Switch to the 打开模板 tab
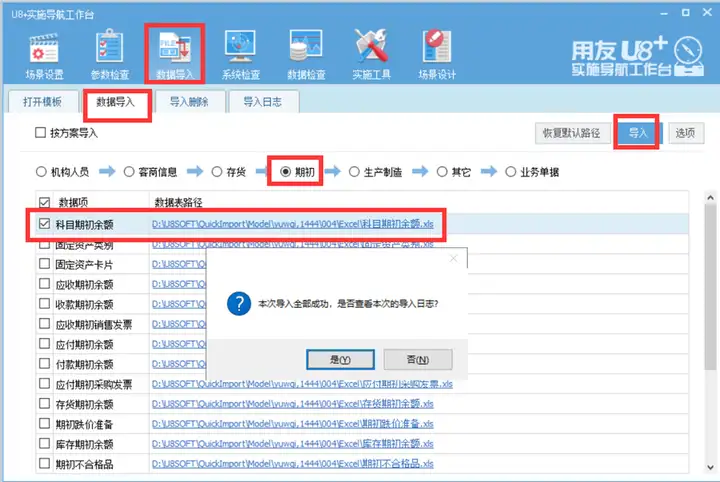The width and height of the screenshot is (720, 482). [42, 101]
